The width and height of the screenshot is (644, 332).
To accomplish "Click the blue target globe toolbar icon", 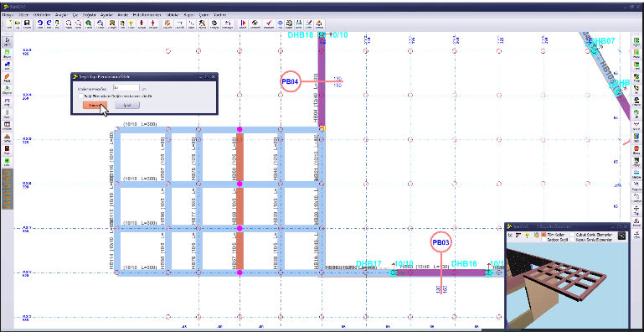I will 280,23.
